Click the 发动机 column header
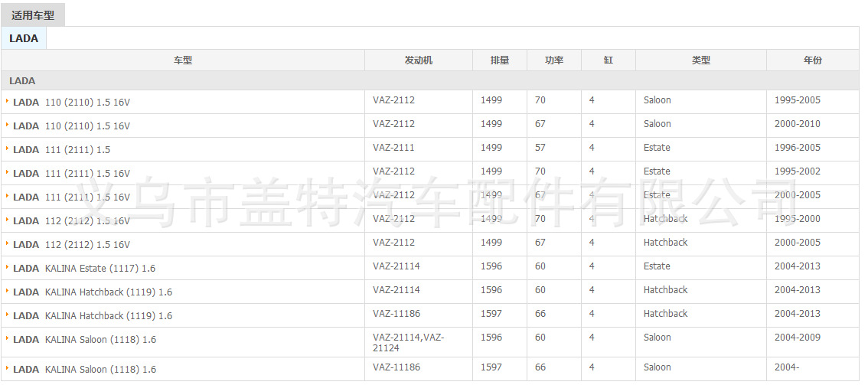868x385 pixels. point(419,60)
